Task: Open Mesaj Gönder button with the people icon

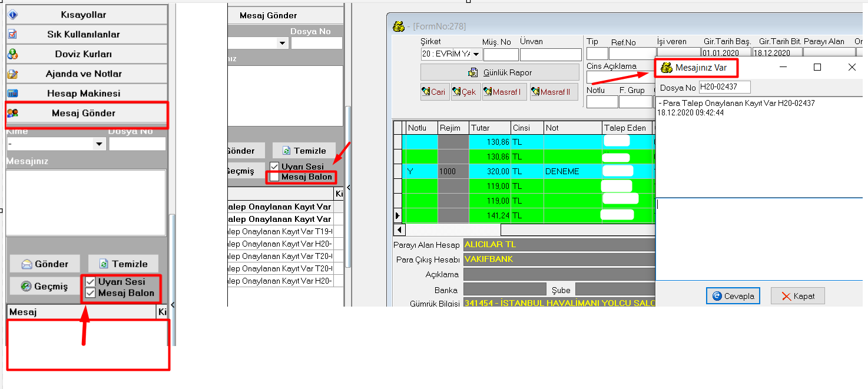Action: coord(87,114)
